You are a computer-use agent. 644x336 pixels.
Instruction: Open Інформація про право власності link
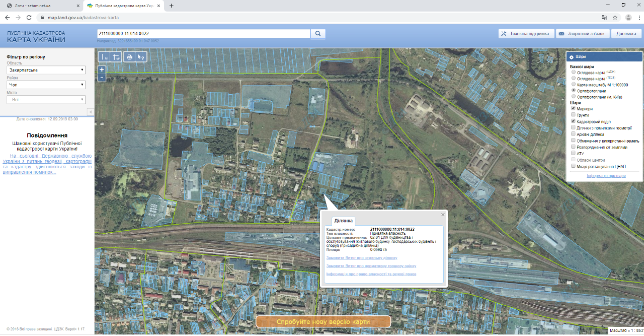pyautogui.click(x=371, y=274)
